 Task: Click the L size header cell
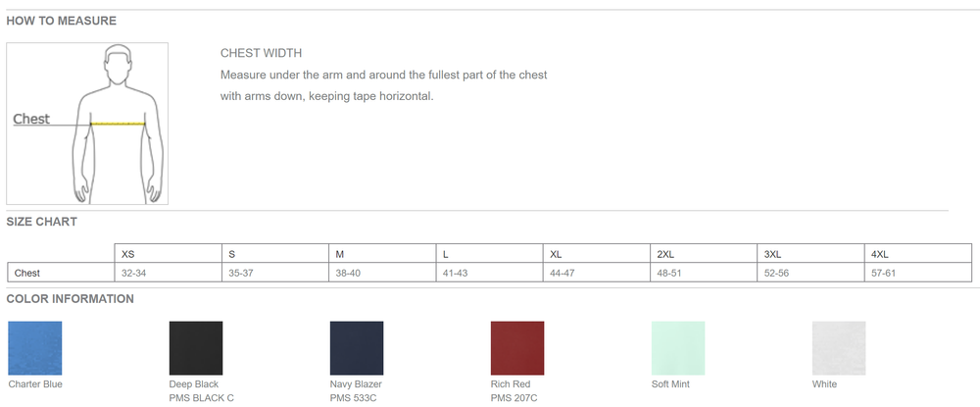click(487, 254)
